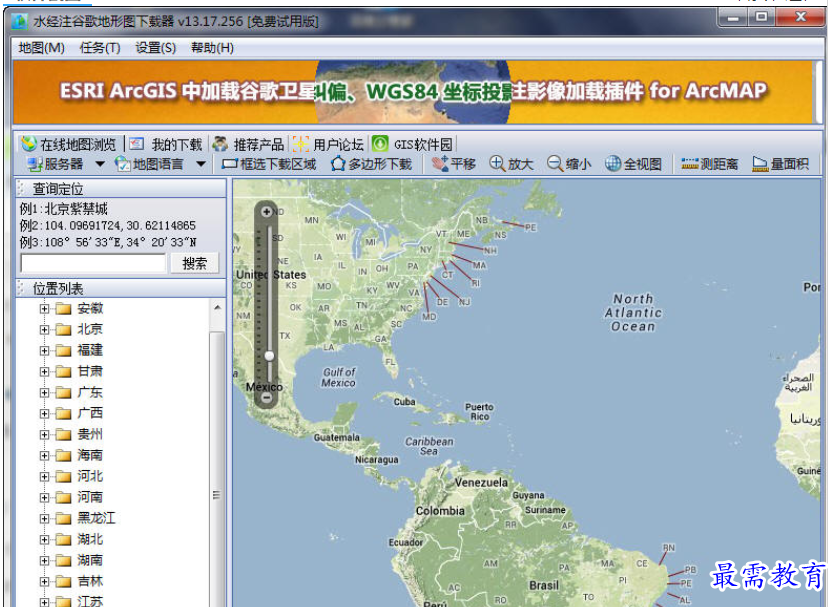Viewport: 834px width, 607px height.
Task: Expand the 广东 tree node
Action: [44, 393]
